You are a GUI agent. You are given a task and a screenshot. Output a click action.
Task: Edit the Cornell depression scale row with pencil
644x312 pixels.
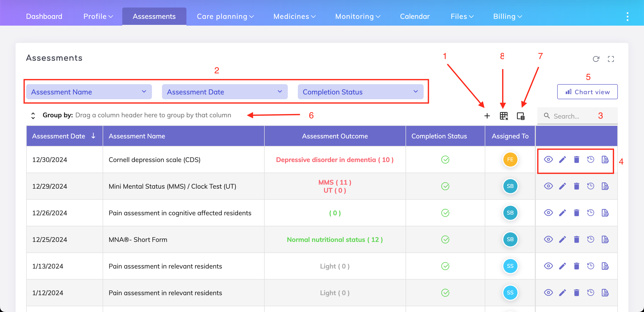click(x=562, y=160)
